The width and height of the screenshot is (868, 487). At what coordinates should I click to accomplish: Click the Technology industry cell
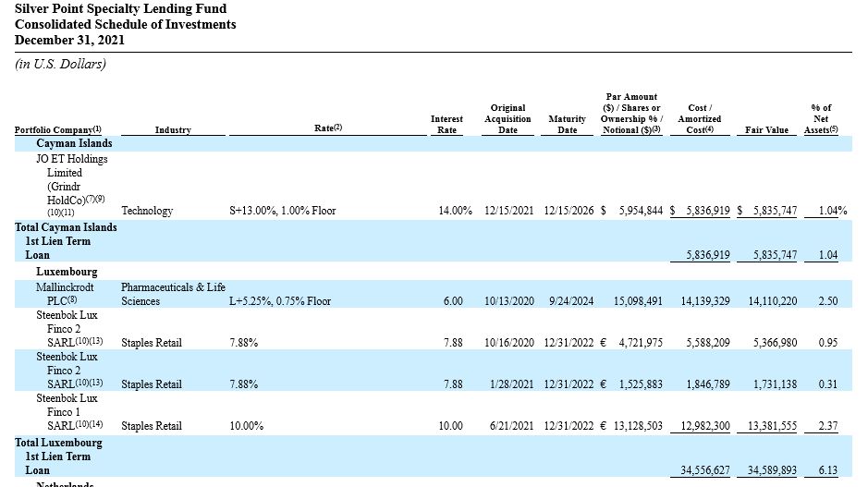[x=147, y=211]
